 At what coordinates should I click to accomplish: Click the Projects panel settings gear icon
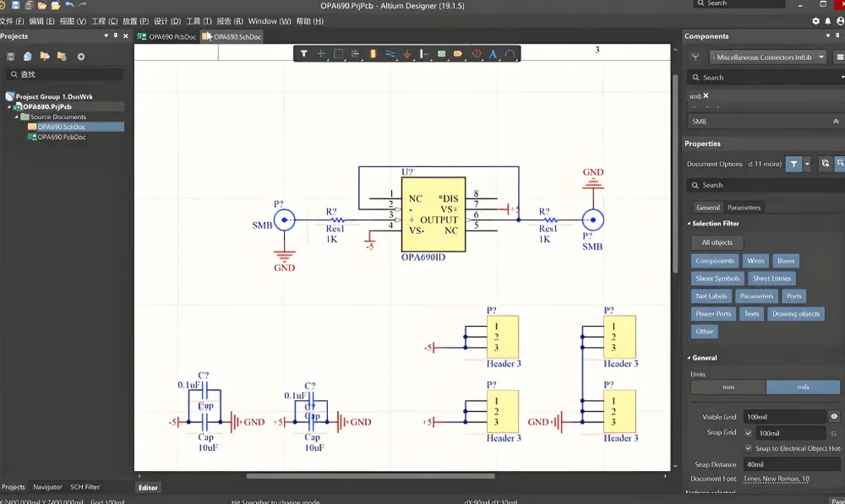(x=81, y=57)
